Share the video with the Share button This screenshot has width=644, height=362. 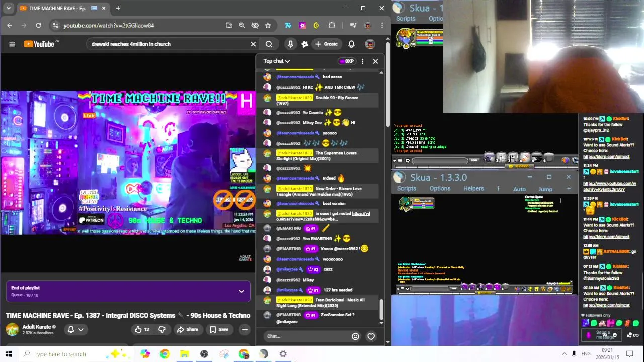[x=187, y=330]
